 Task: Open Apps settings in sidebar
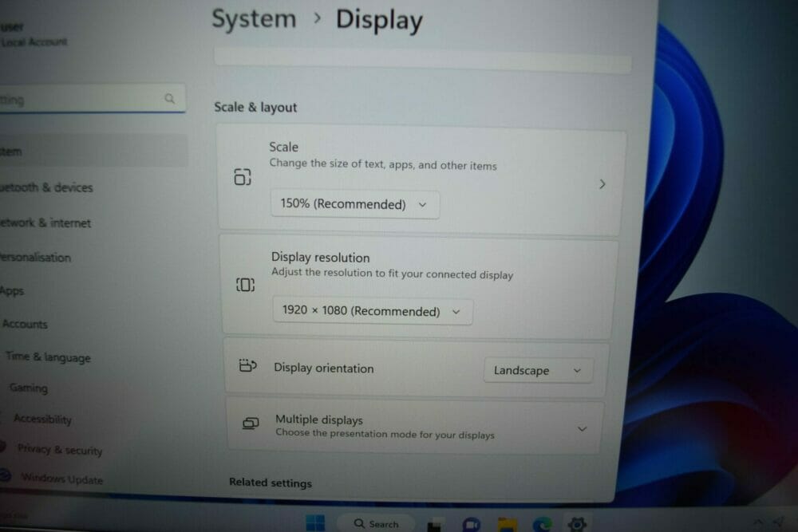(12, 291)
